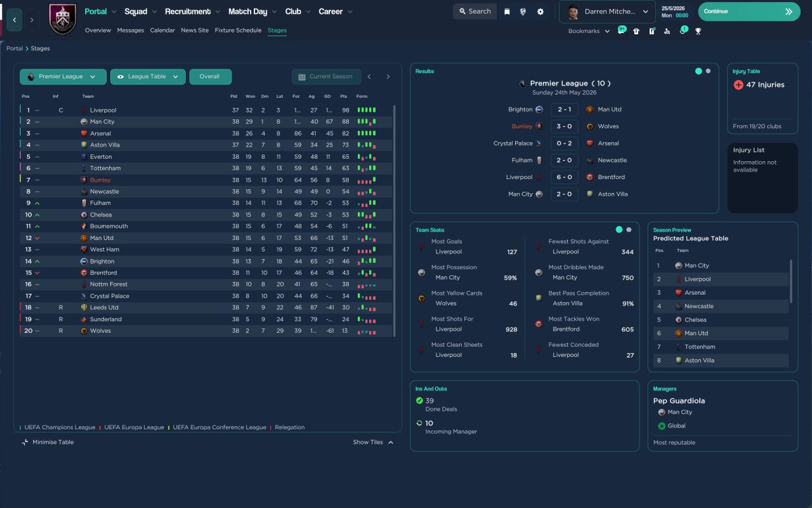Click the Arsenal crest in league table
The width and height of the screenshot is (812, 508).
click(84, 133)
